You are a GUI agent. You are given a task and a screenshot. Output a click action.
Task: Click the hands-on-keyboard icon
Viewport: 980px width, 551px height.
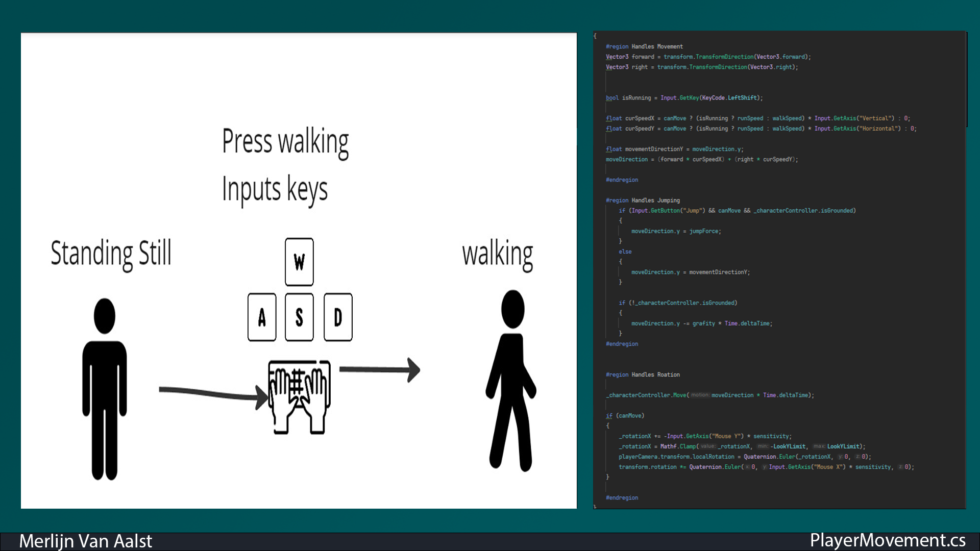click(299, 397)
